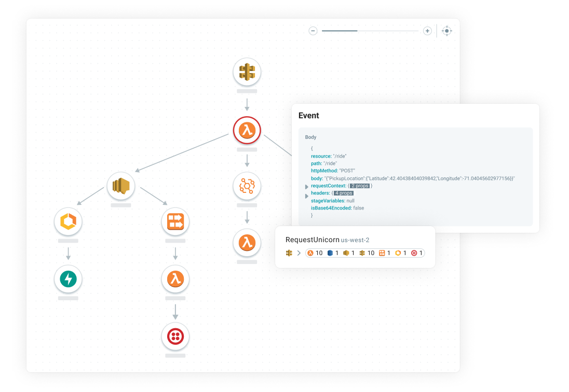This screenshot has width=569, height=392.
Task: Click the API Gateway icon before the chevron
Action: (x=289, y=253)
